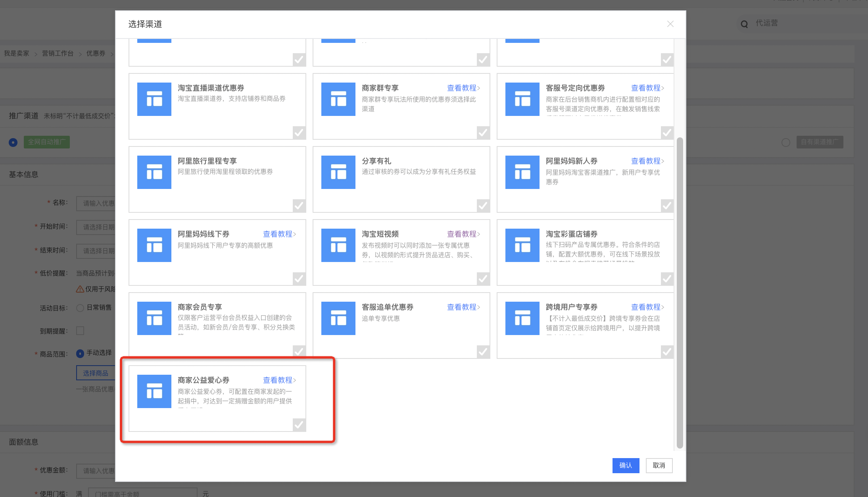This screenshot has height=497, width=868.
Task: Focus the 名称 input field
Action: pos(96,203)
